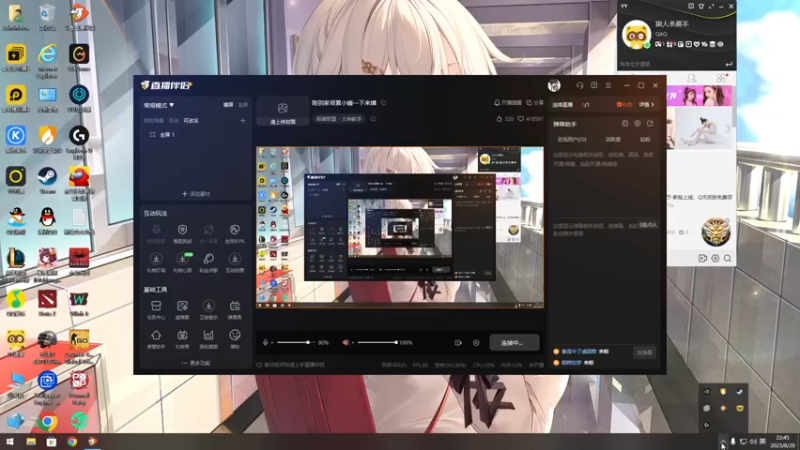Open the gift wish tool with the NEW badge
800x450 pixels.
182,262
